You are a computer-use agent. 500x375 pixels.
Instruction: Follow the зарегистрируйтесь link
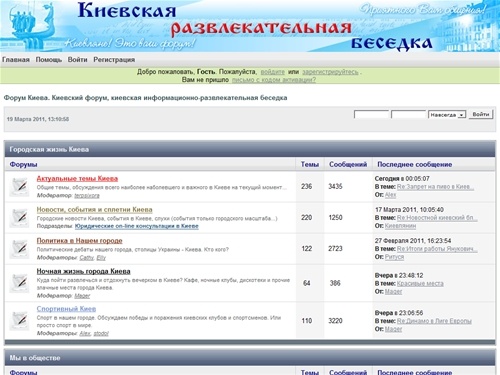click(x=330, y=72)
